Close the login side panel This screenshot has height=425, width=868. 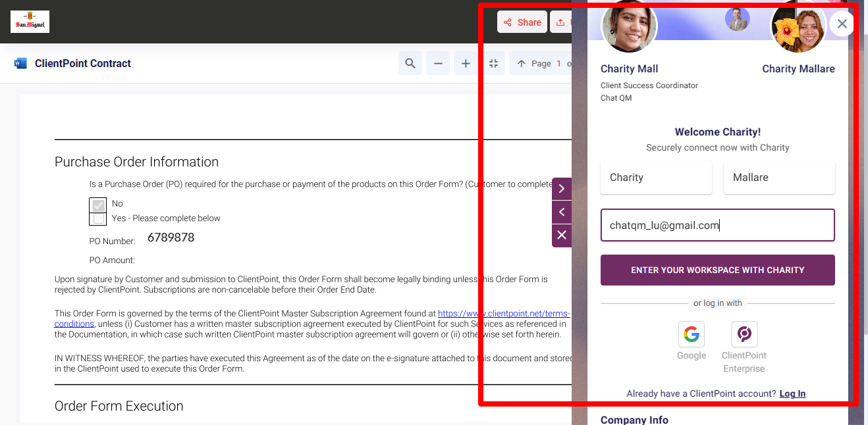[x=842, y=24]
